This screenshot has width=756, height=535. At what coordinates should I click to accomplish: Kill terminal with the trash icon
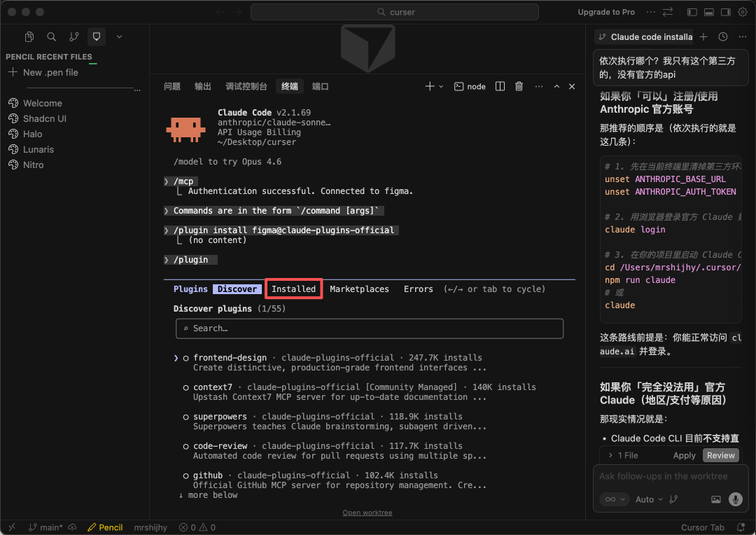click(x=519, y=86)
